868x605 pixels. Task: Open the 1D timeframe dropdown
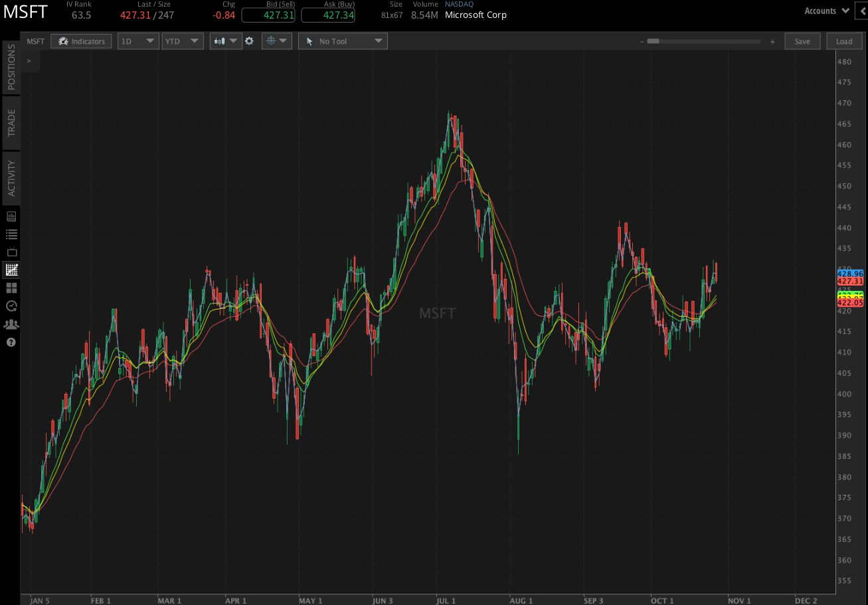[137, 41]
